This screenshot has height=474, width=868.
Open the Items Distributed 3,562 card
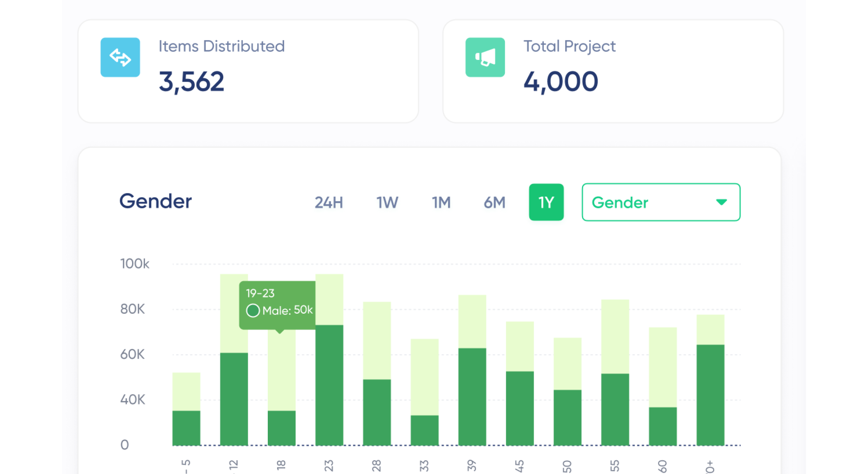click(x=248, y=72)
